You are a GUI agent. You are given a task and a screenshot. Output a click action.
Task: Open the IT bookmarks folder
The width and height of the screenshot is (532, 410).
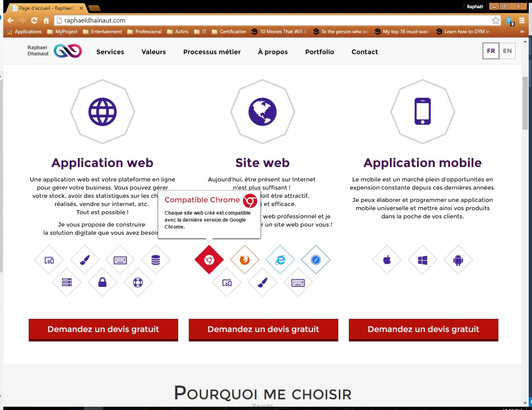pyautogui.click(x=200, y=32)
